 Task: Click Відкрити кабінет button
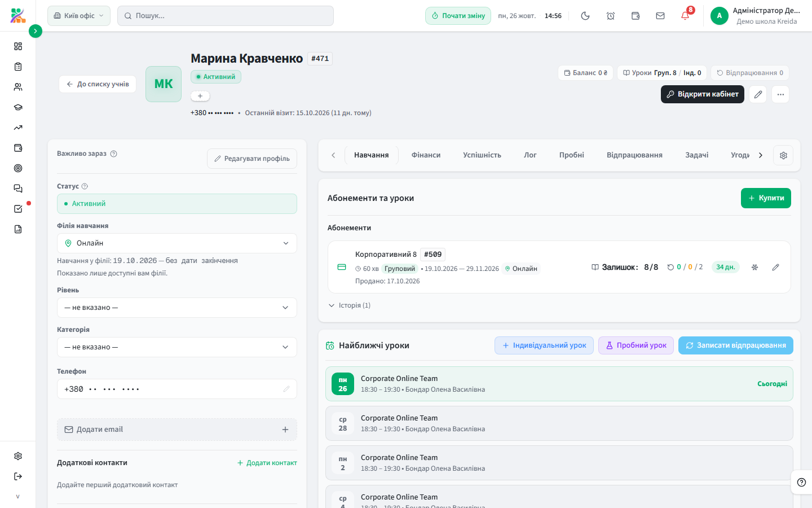pyautogui.click(x=703, y=94)
